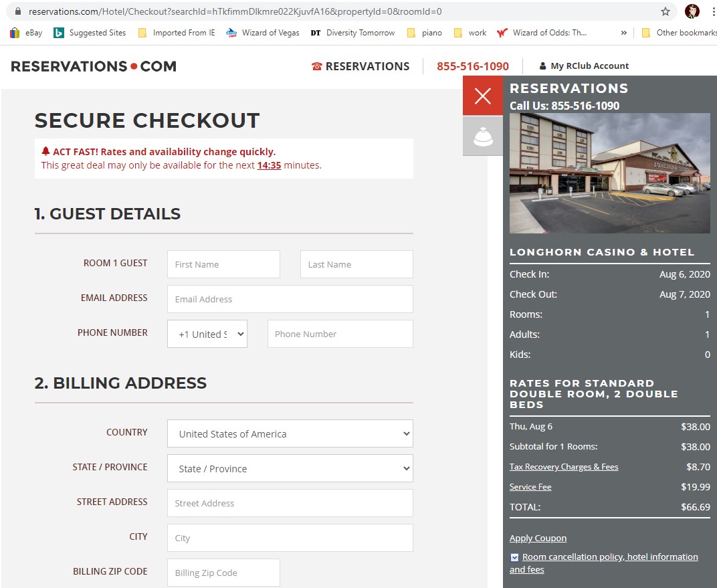717x588 pixels.
Task: Click the bookmark star in the address bar
Action: 665,11
